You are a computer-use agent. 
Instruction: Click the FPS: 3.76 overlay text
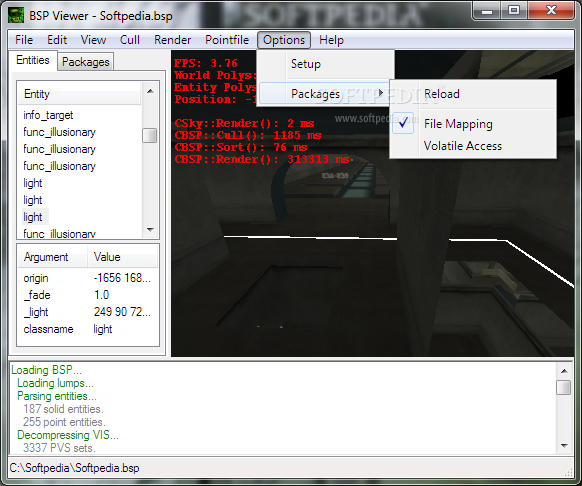206,63
